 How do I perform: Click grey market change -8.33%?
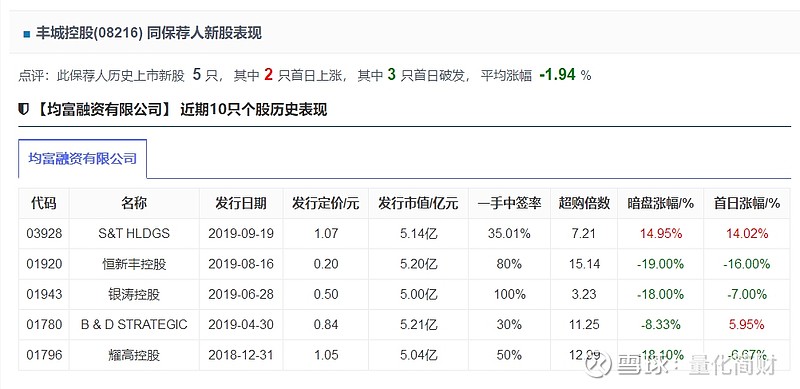(x=661, y=324)
